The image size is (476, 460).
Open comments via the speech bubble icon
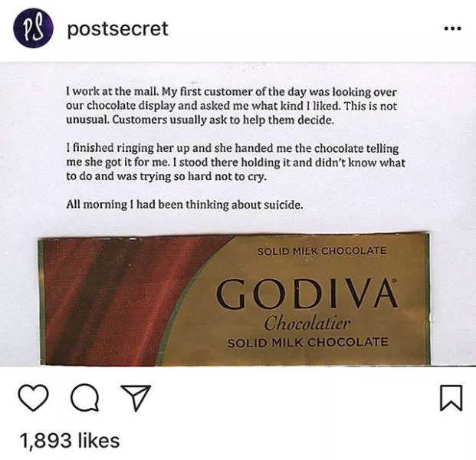tap(83, 398)
